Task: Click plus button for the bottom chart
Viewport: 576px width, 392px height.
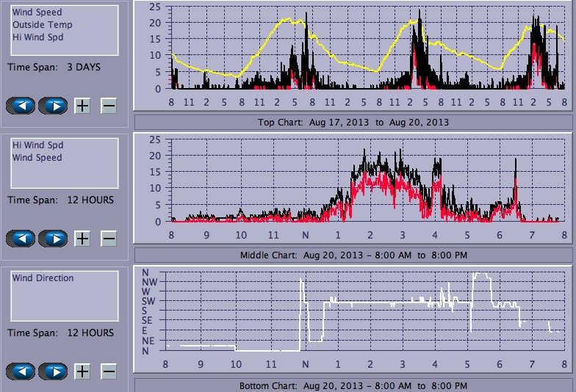Action: [82, 371]
